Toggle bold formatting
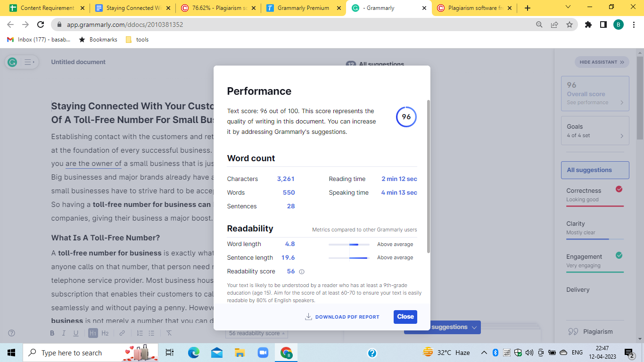 coord(52,333)
